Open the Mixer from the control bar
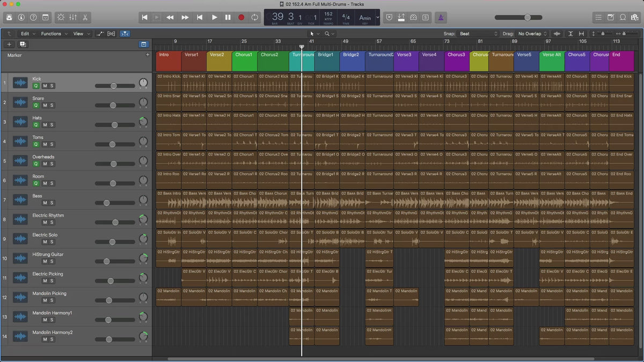 (x=73, y=17)
